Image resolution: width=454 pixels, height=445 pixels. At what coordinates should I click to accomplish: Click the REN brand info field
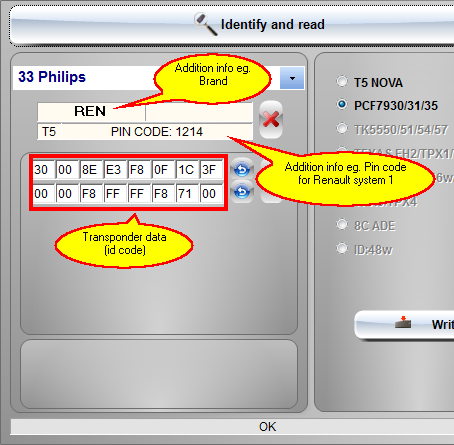click(x=91, y=112)
